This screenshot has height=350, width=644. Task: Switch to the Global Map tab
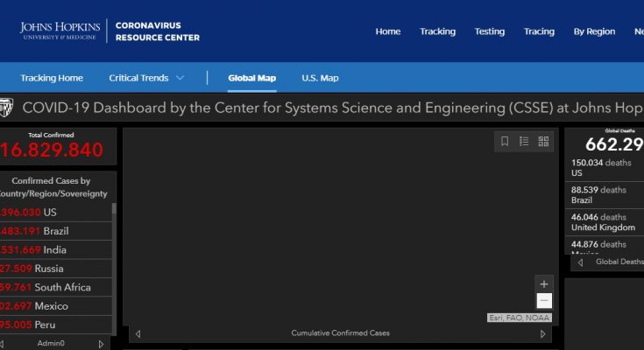tap(252, 78)
